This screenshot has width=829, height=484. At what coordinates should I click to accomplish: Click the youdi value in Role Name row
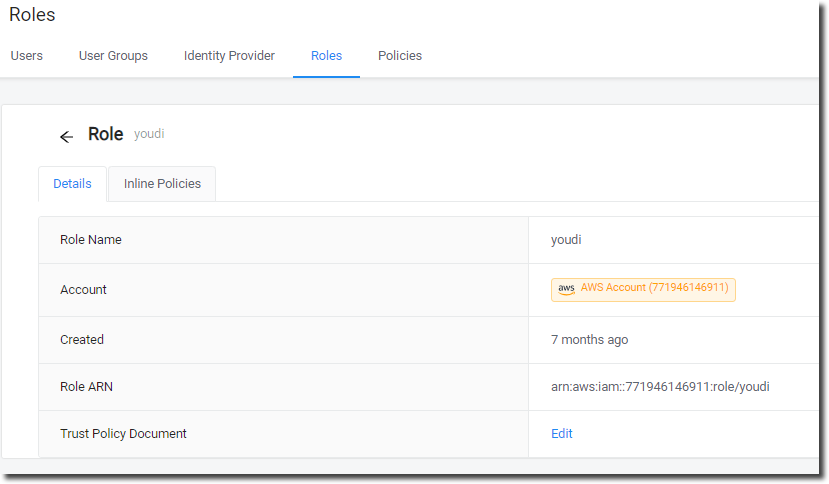click(x=566, y=240)
